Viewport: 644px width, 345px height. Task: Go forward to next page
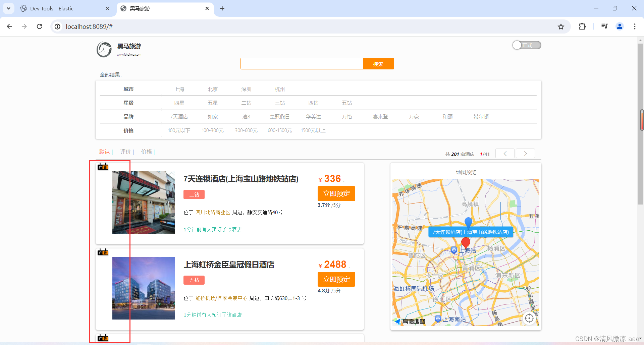(24, 26)
